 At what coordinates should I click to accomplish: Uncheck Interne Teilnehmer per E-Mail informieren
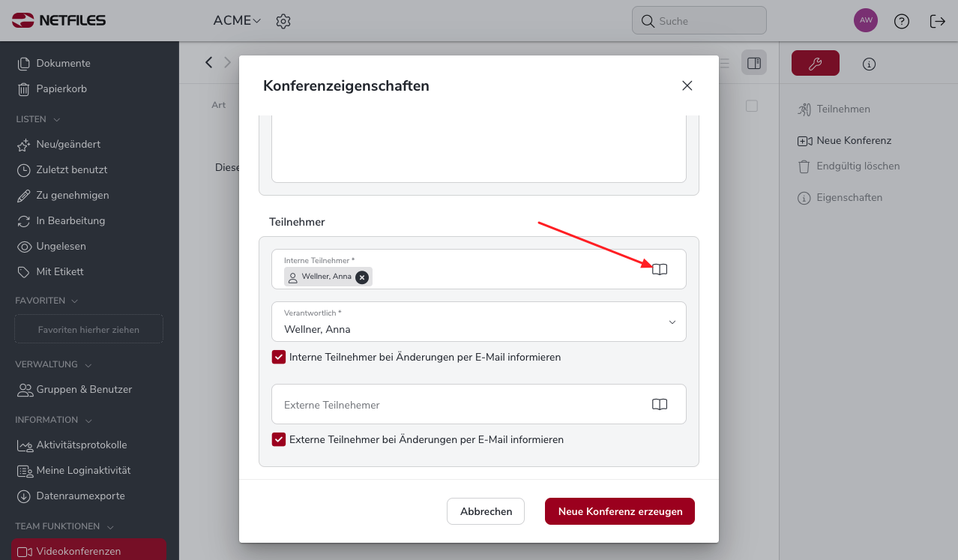coord(279,357)
